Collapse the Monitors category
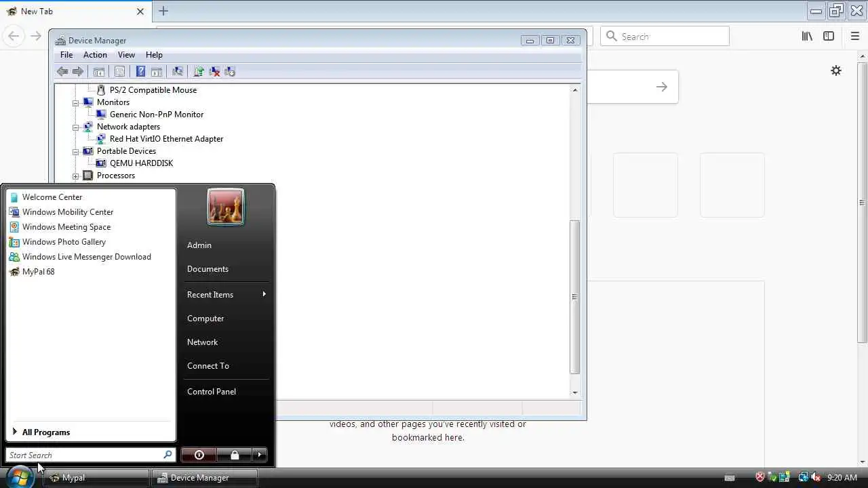The height and width of the screenshot is (488, 868). click(76, 102)
